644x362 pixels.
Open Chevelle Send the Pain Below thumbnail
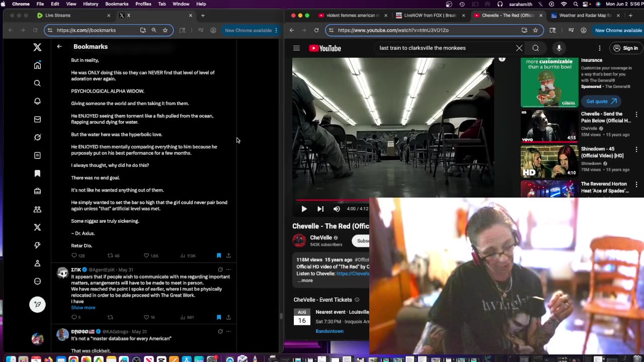click(x=549, y=126)
